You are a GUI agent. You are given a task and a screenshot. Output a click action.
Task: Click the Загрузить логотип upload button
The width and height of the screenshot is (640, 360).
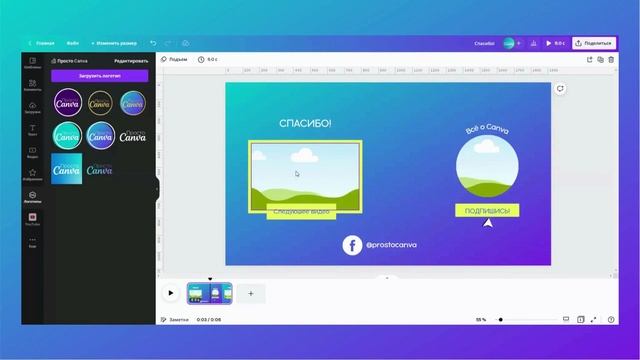[100, 76]
